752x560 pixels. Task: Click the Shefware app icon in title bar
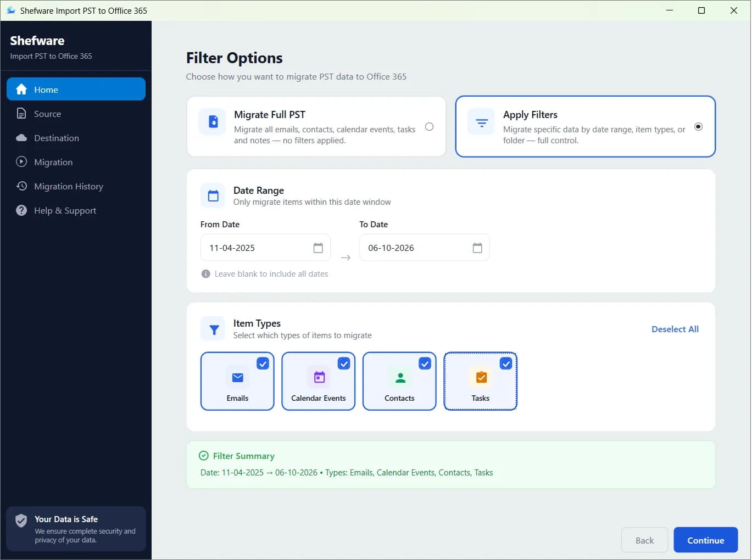pos(10,10)
